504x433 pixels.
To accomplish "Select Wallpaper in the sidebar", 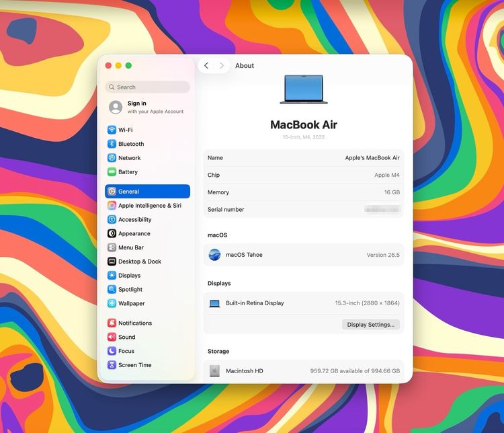I will coord(148,303).
